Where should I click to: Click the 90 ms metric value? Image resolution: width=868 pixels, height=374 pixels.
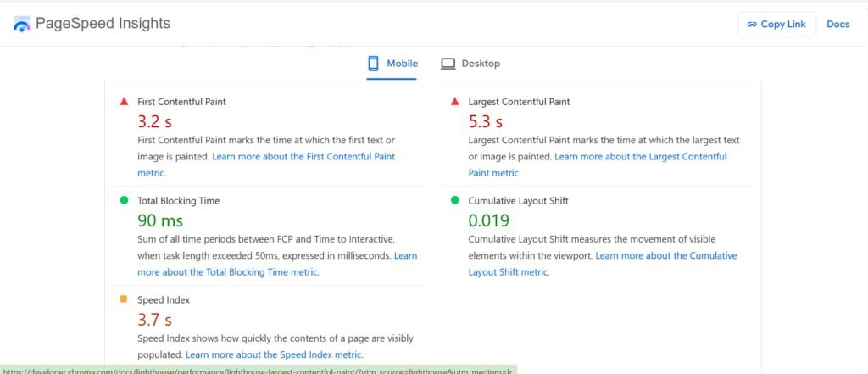click(160, 220)
